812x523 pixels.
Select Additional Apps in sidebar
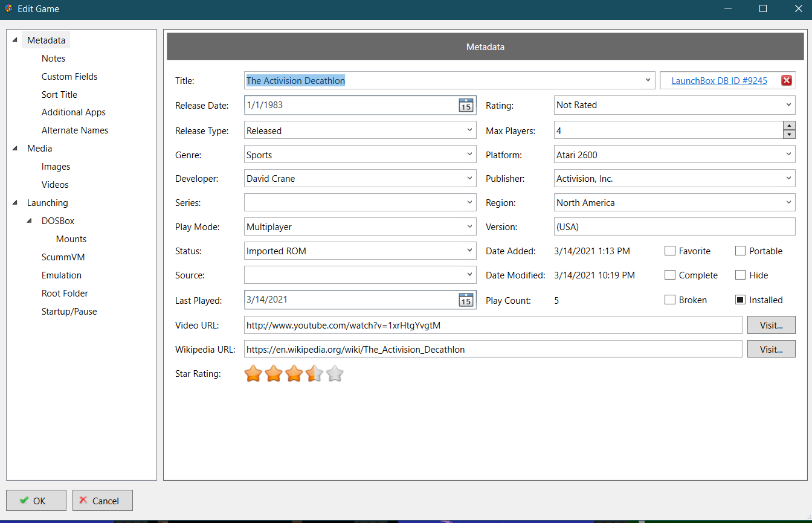tap(74, 112)
